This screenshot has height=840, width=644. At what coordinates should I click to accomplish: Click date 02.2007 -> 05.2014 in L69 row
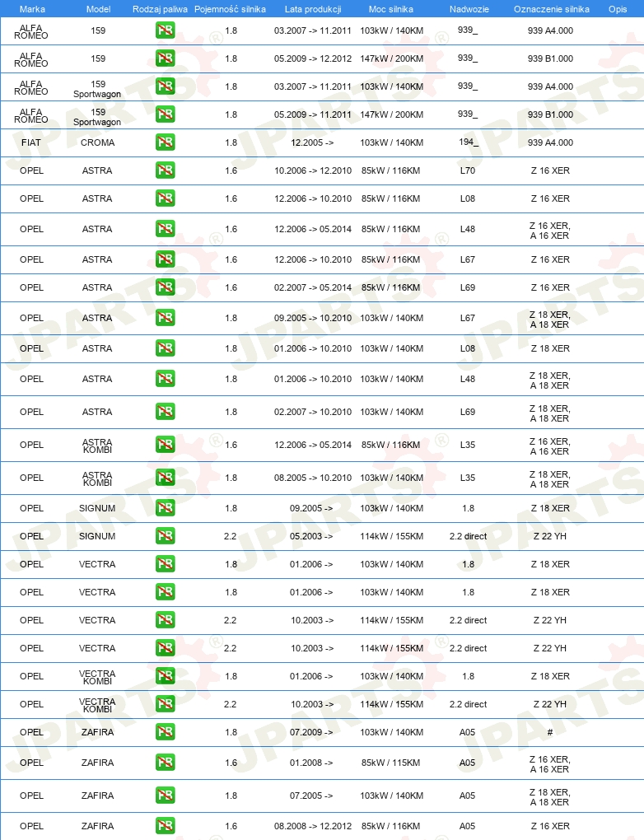tap(313, 287)
